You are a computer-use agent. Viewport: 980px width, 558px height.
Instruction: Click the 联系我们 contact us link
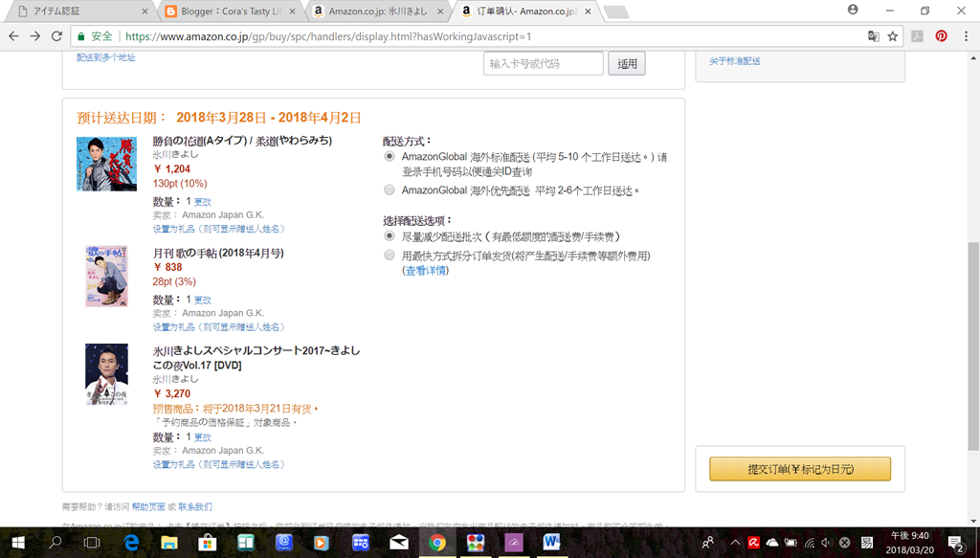click(195, 506)
